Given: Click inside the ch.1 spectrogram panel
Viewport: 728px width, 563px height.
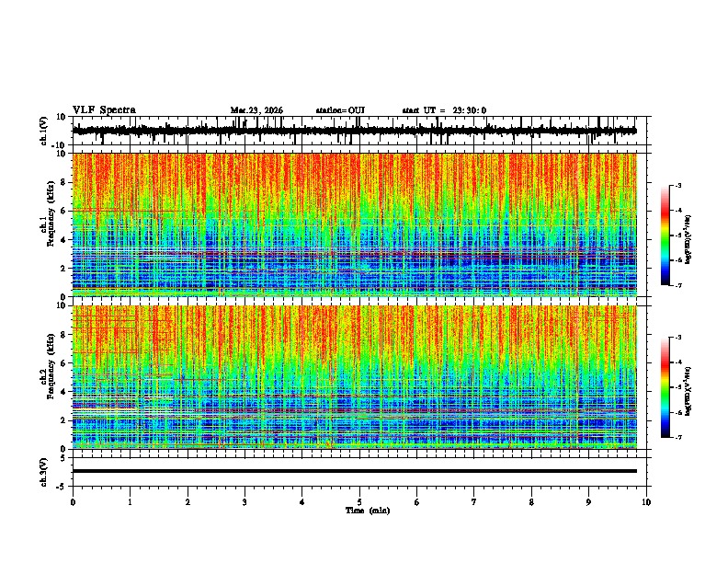Looking at the screenshot, I should [355, 224].
